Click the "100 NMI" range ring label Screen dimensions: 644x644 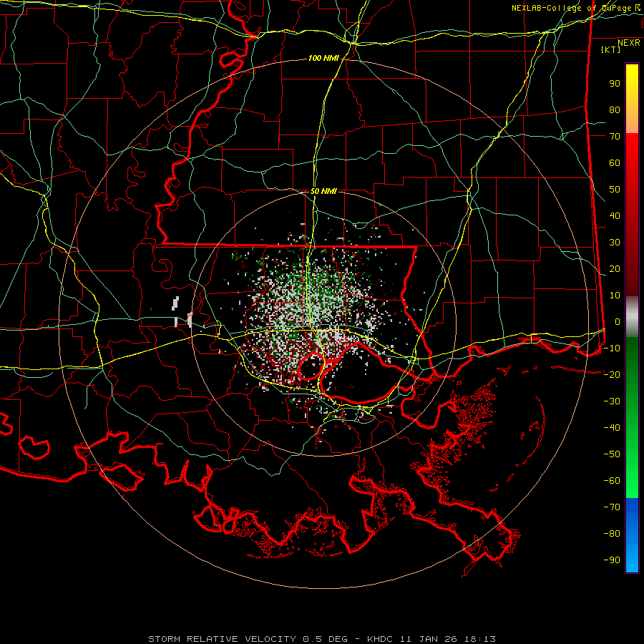(x=323, y=59)
